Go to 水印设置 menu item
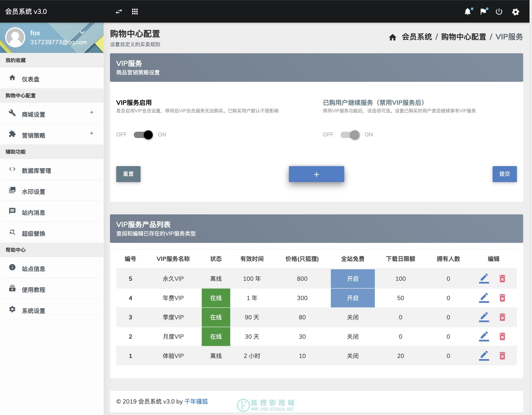 coord(52,191)
